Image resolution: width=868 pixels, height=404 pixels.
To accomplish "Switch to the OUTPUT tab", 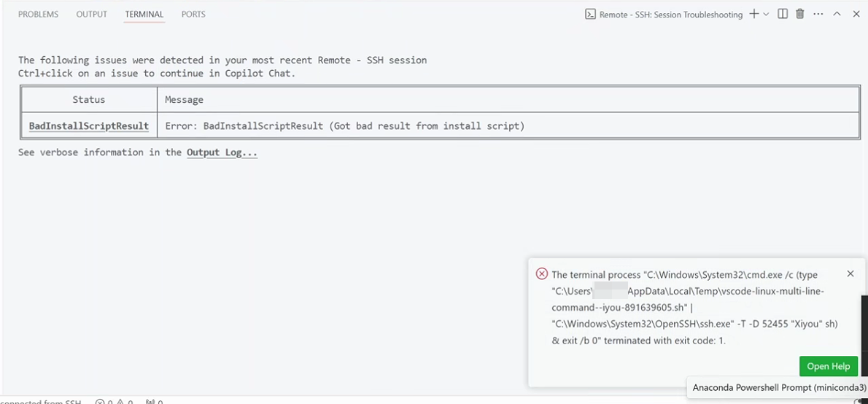I will 92,14.
